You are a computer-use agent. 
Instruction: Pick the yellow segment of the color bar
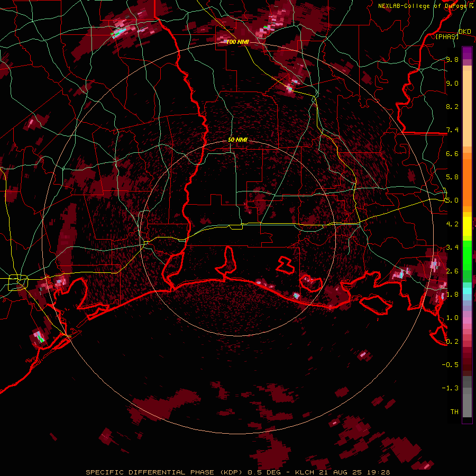click(467, 226)
